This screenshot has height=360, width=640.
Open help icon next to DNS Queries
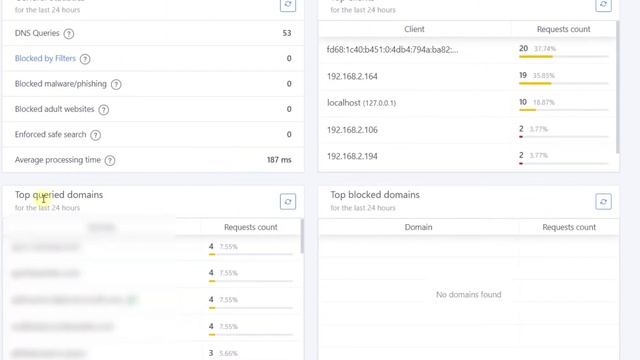[69, 33]
